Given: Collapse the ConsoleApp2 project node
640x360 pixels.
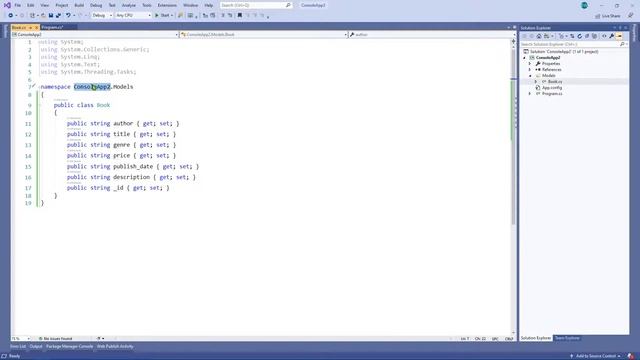Looking at the screenshot, I should click(525, 58).
